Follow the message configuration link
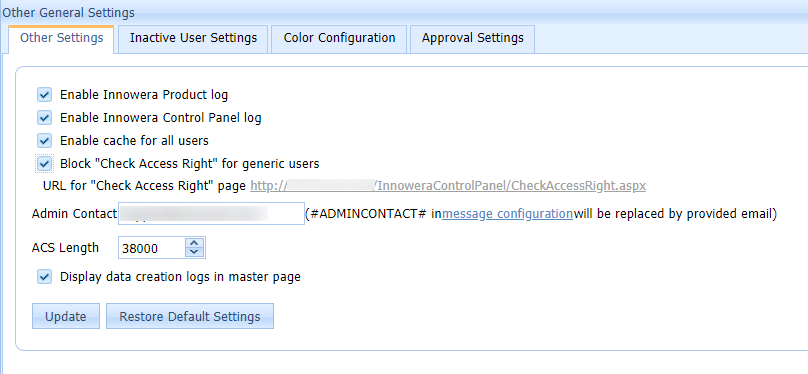 [x=507, y=214]
